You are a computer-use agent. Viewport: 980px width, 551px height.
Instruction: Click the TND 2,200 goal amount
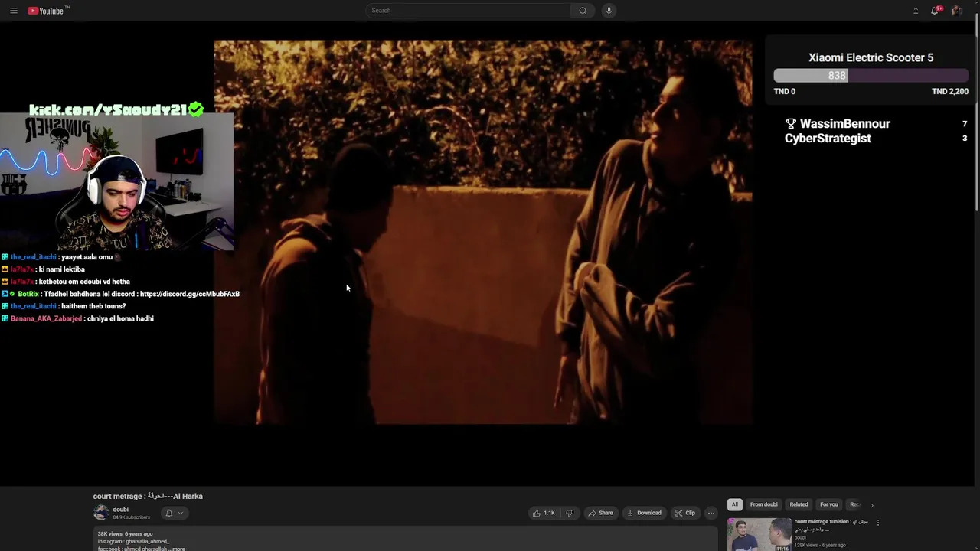pos(950,91)
